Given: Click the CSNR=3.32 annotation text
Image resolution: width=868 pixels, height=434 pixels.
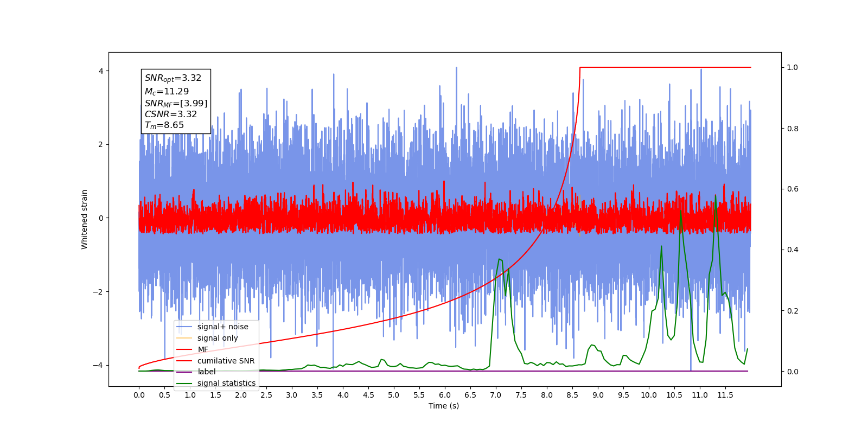Looking at the screenshot, I should [171, 114].
